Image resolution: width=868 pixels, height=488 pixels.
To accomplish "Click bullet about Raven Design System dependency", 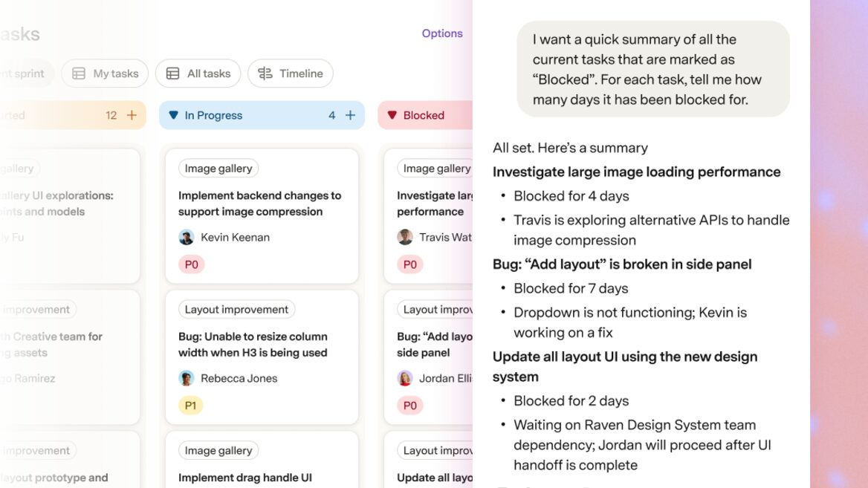I will [x=642, y=445].
